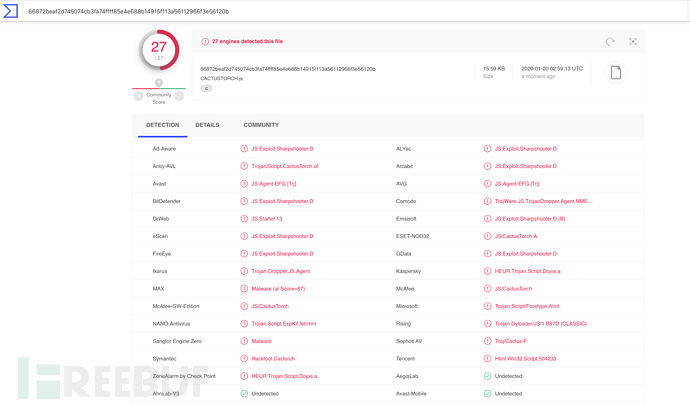Click Avast detection alert icon
The width and height of the screenshot is (690, 406).
pos(244,184)
